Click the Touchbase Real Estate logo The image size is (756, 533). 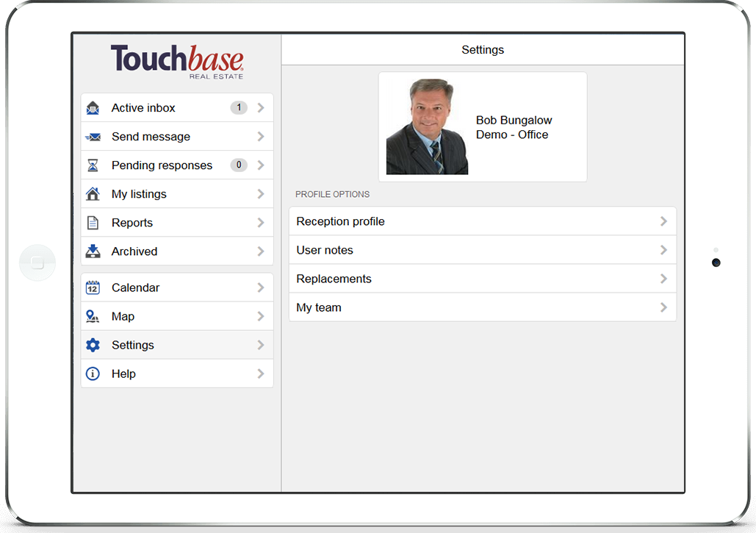click(x=176, y=62)
